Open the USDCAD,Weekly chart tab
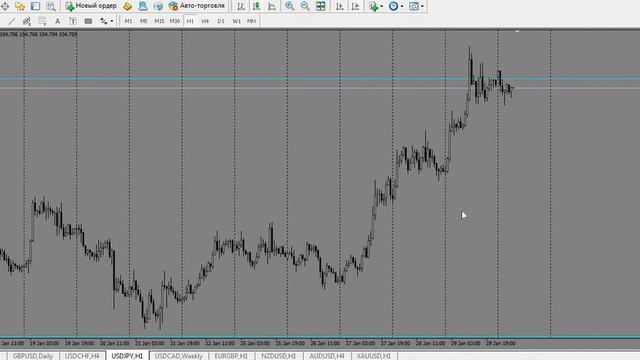 [x=178, y=356]
